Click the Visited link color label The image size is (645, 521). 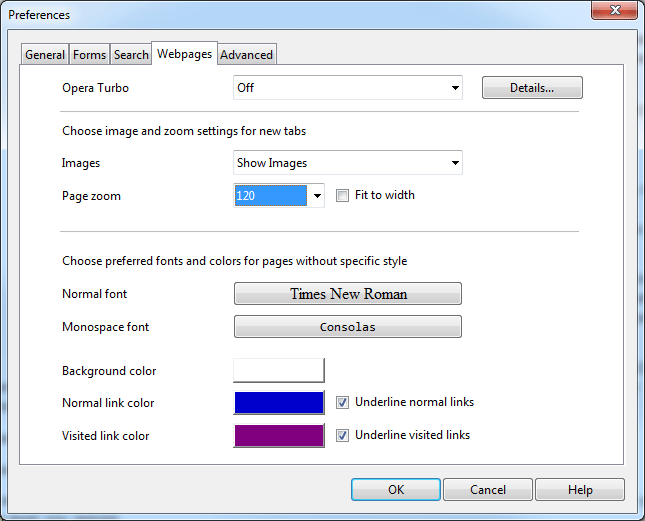coord(106,435)
